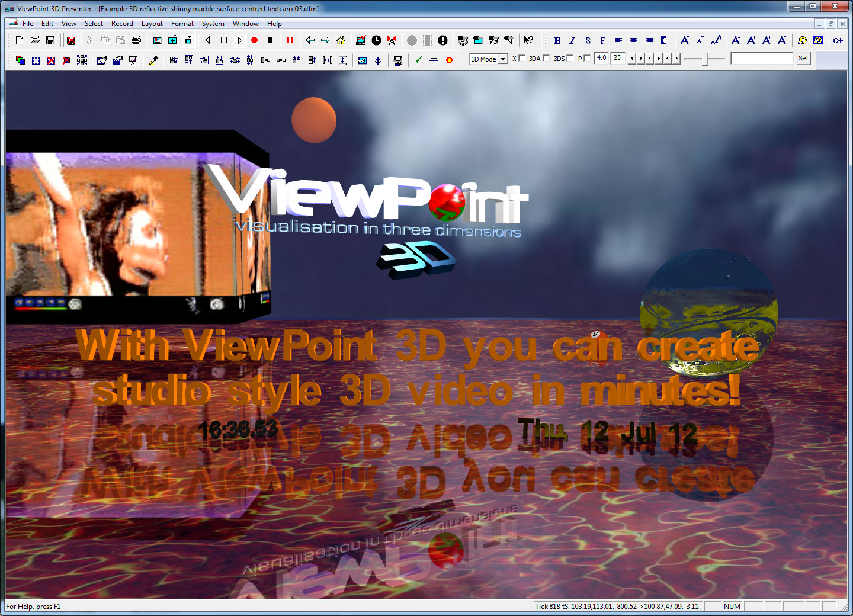This screenshot has height=616, width=853.
Task: Click the blue grid crosshair icon
Action: click(x=434, y=60)
